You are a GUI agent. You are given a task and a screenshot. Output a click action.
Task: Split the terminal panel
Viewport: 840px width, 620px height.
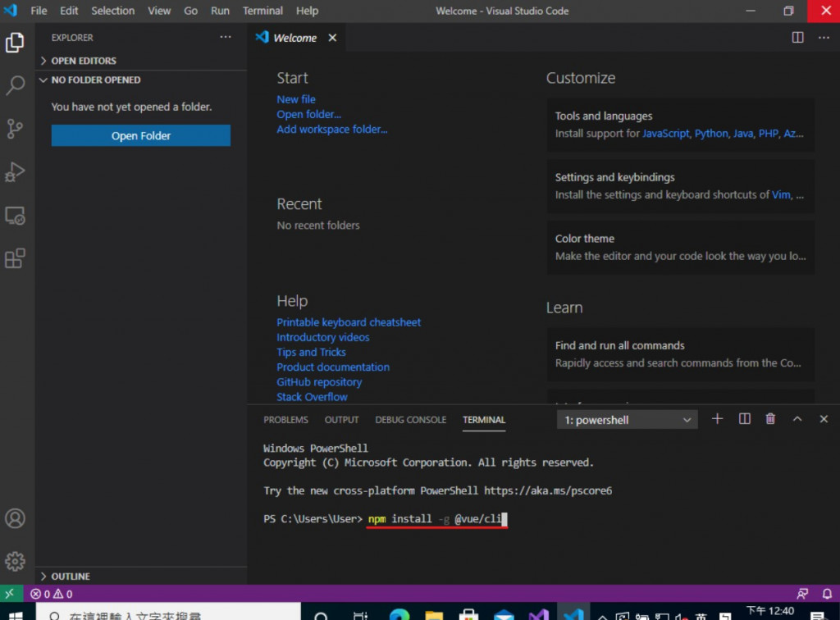[745, 419]
